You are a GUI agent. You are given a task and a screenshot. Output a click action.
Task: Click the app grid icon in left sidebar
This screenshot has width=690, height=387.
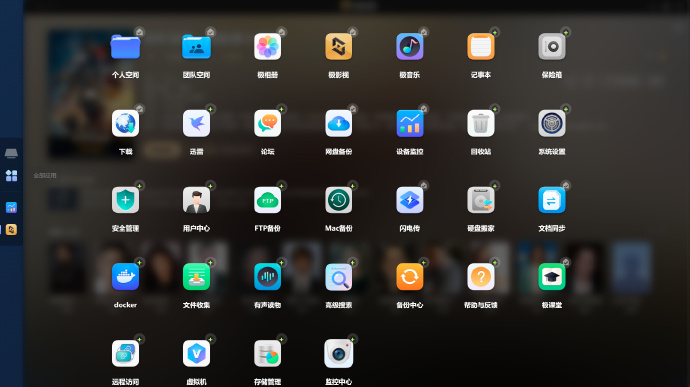point(11,176)
